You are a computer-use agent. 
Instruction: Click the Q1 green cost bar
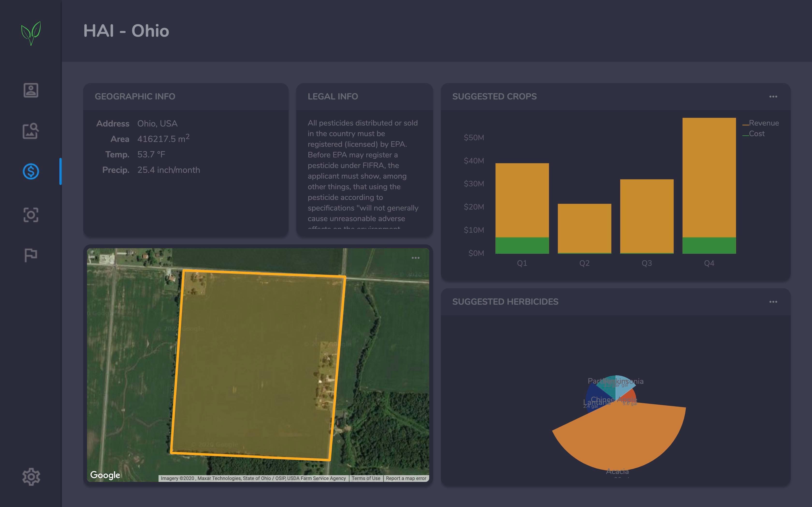pyautogui.click(x=522, y=246)
